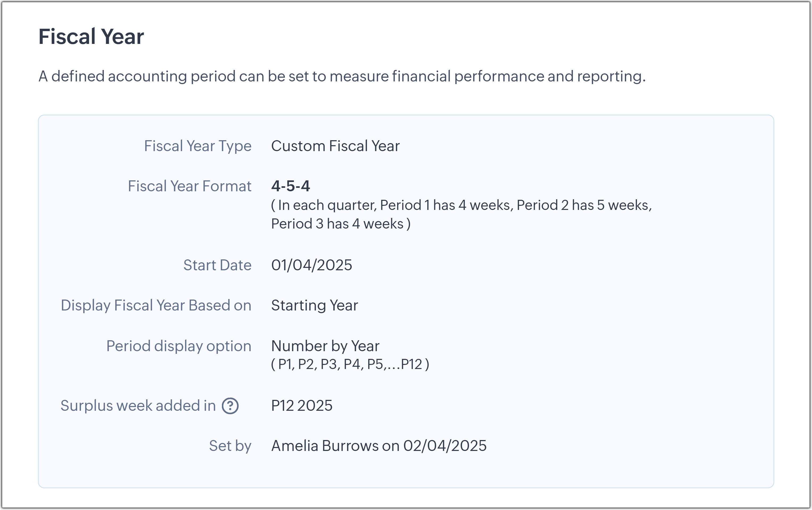Select the Amelia Burrows on 02/04/2025 text

click(x=379, y=446)
